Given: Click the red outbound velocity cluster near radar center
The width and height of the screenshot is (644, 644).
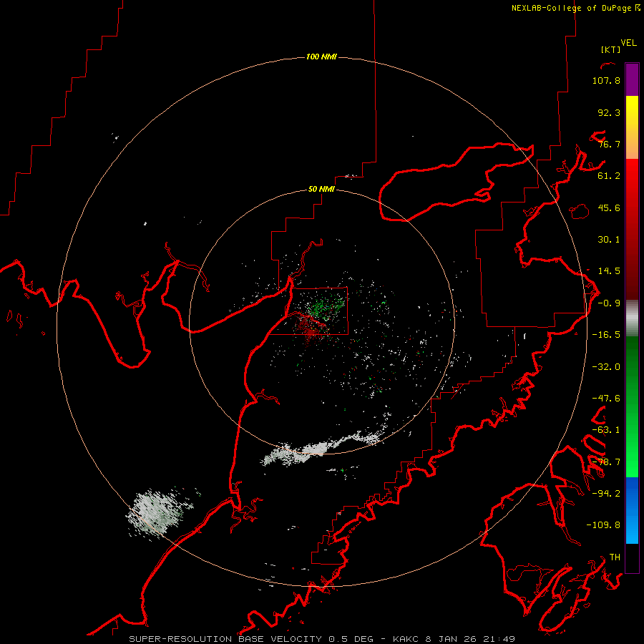Looking at the screenshot, I should 310,328.
